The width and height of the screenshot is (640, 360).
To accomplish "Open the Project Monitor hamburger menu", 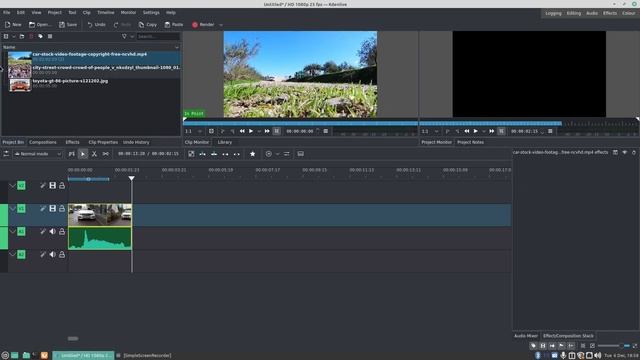I will point(550,131).
